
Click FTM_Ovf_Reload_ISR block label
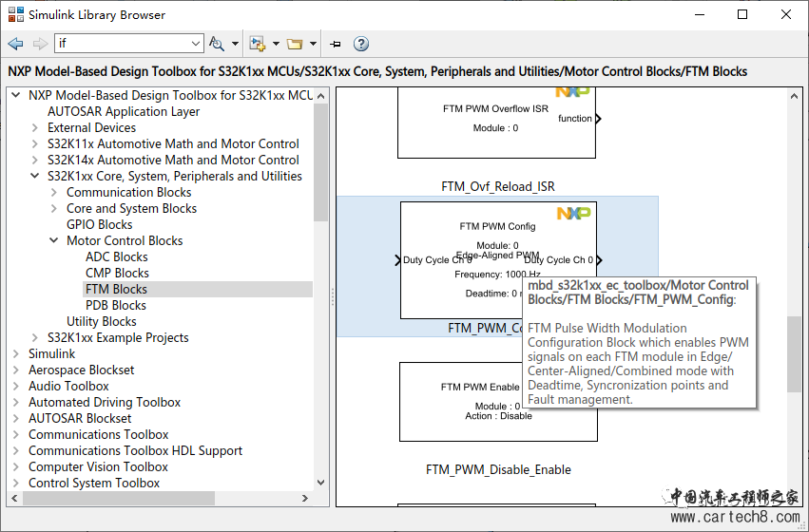pos(498,186)
